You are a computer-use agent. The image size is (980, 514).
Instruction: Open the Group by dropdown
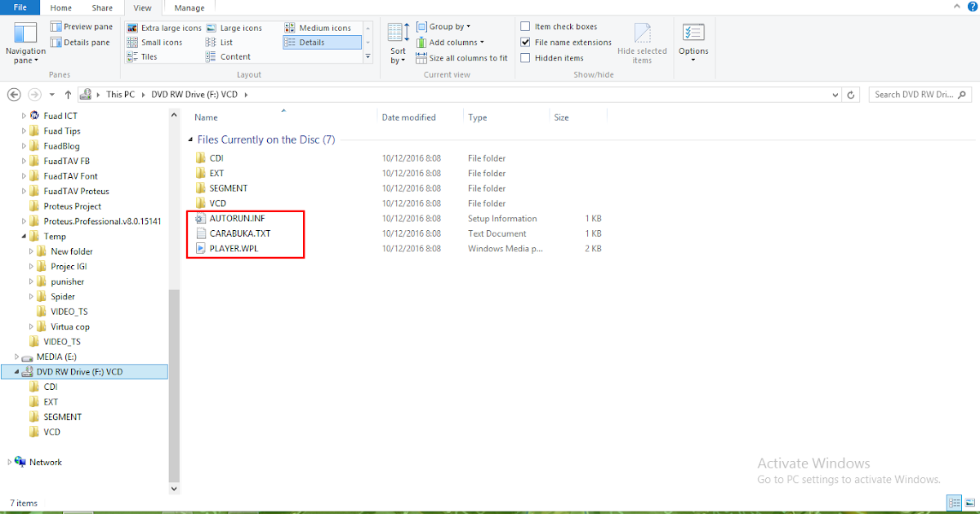click(x=443, y=27)
